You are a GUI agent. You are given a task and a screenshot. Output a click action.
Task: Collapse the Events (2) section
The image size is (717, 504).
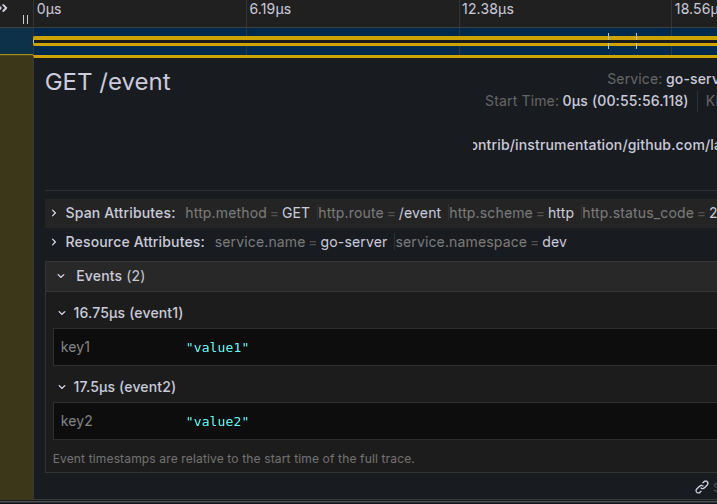[x=61, y=276]
